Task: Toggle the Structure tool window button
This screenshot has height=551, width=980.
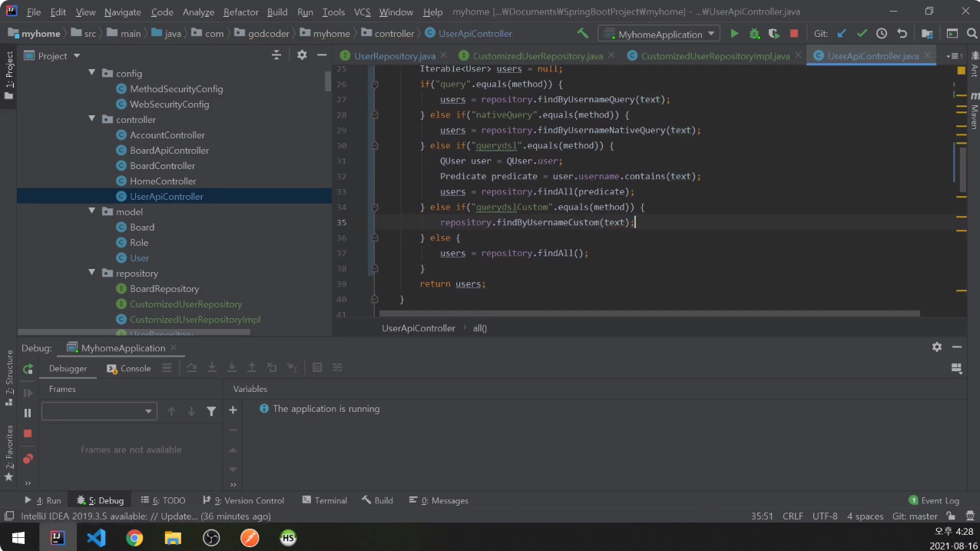Action: pyautogui.click(x=8, y=377)
